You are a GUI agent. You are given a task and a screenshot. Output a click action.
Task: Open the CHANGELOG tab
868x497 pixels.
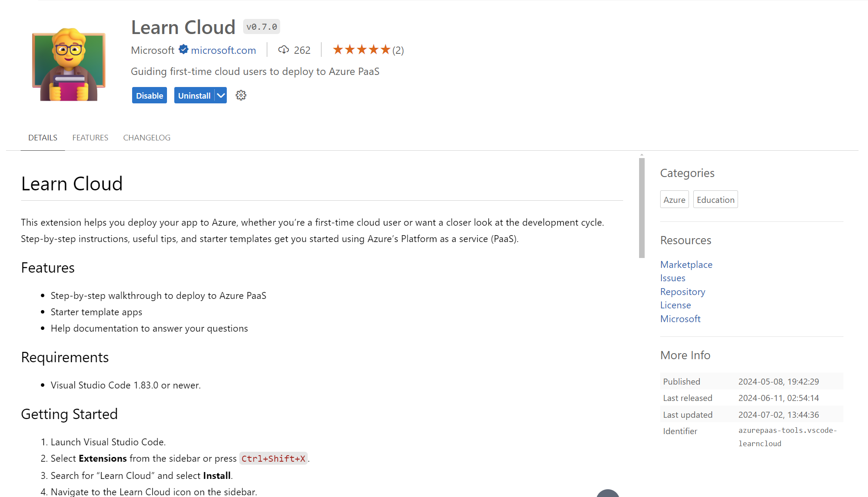click(146, 137)
